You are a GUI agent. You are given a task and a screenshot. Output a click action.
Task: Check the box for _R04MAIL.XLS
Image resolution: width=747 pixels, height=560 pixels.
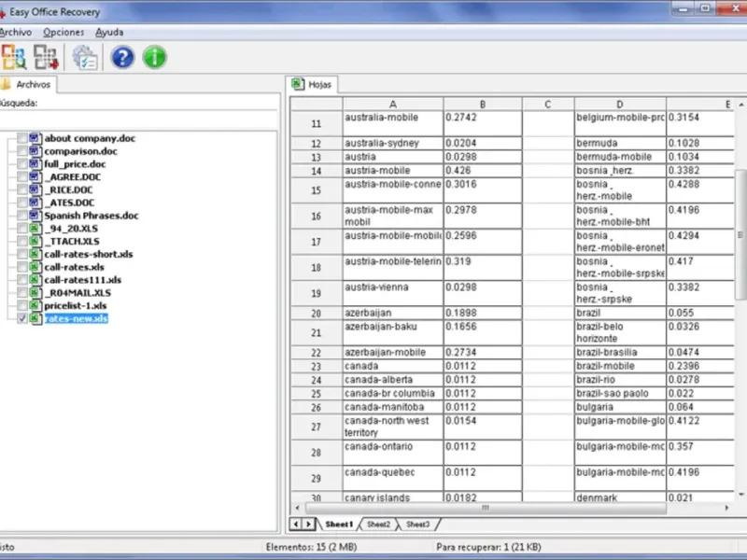21,292
